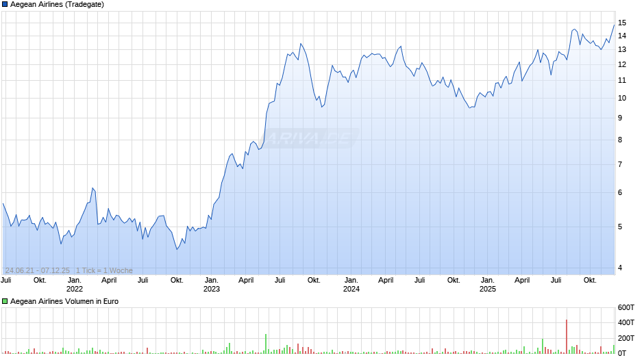Click the volume axis label 0T
Screen dimensions: 644x360
pos(622,353)
